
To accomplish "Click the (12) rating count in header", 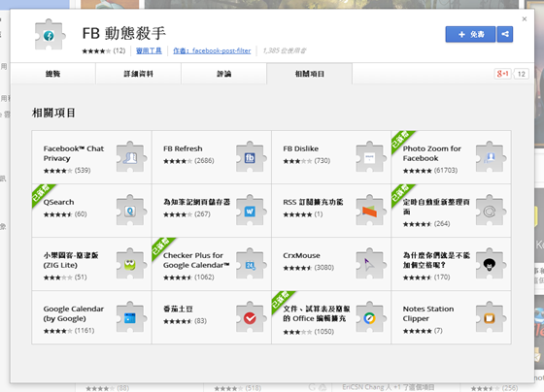I will coord(119,50).
